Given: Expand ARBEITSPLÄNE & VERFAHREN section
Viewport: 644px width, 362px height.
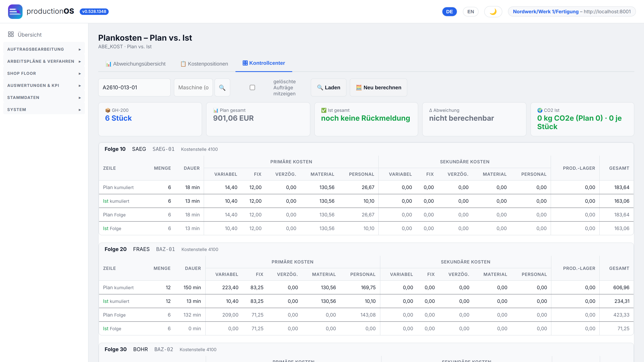Looking at the screenshot, I should tap(44, 61).
